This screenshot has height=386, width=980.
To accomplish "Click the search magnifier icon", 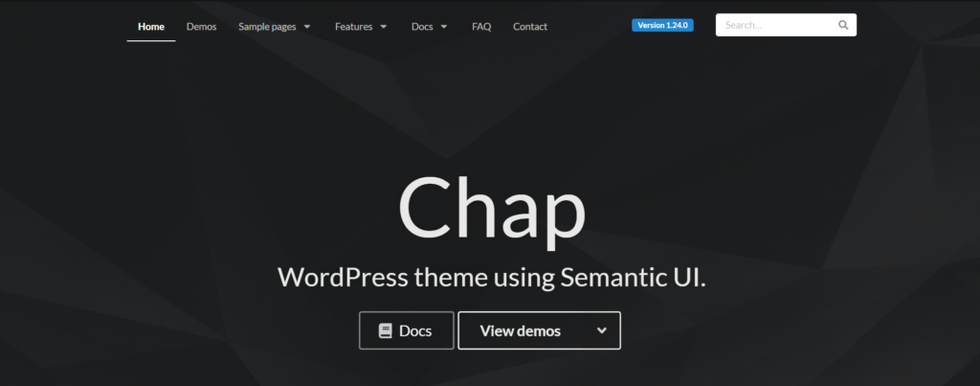I will [x=843, y=25].
